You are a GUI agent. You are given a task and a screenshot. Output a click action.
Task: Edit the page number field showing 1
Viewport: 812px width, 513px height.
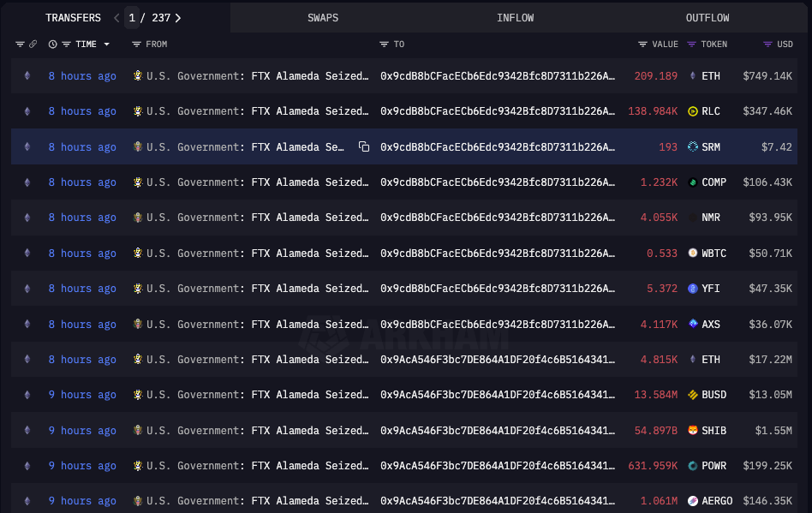pyautogui.click(x=132, y=18)
